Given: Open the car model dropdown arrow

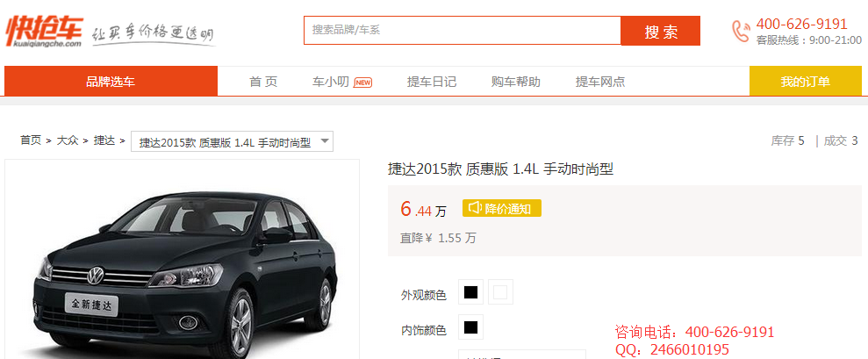Looking at the screenshot, I should [324, 141].
